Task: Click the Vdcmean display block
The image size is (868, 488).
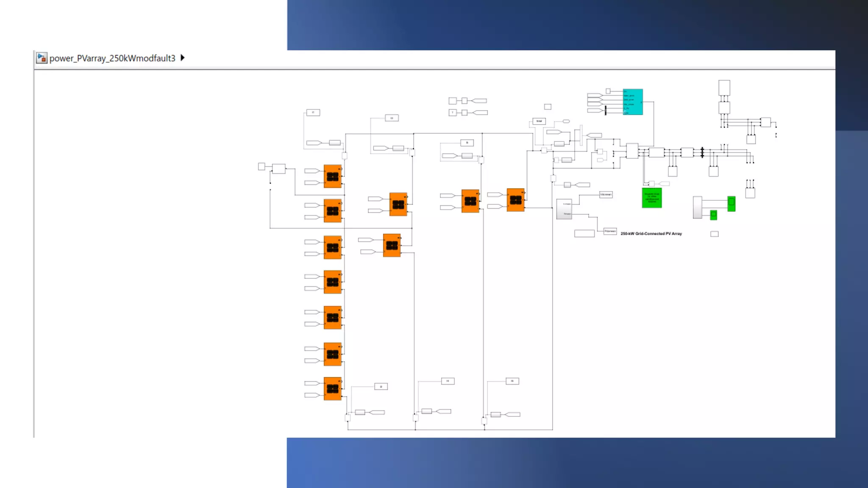Action: click(x=606, y=195)
